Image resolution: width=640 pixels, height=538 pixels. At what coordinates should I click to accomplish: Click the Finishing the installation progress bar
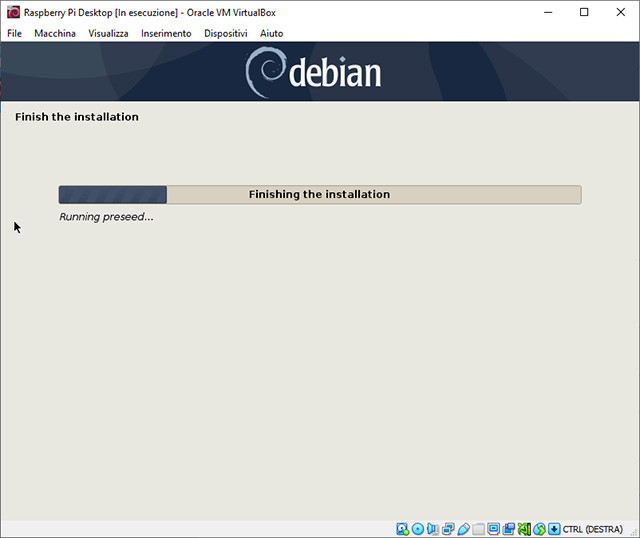click(319, 194)
